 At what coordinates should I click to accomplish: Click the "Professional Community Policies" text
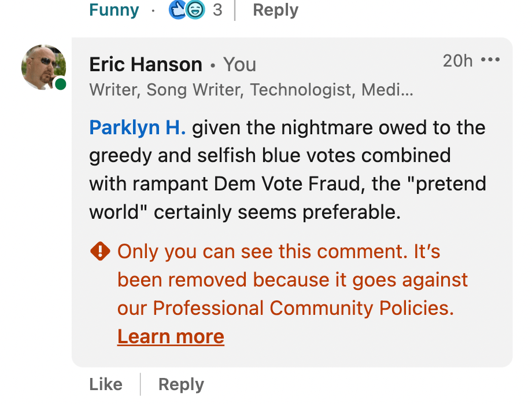click(303, 308)
